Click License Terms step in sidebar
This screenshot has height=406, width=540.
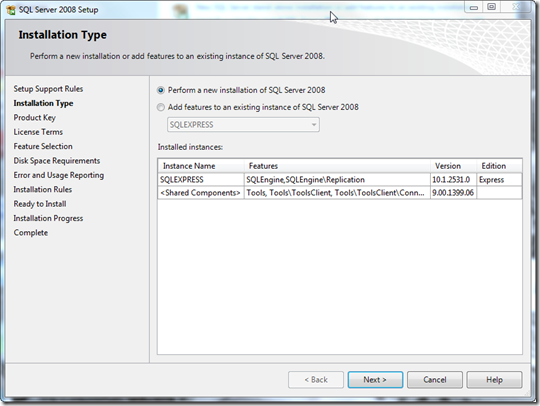click(x=38, y=132)
